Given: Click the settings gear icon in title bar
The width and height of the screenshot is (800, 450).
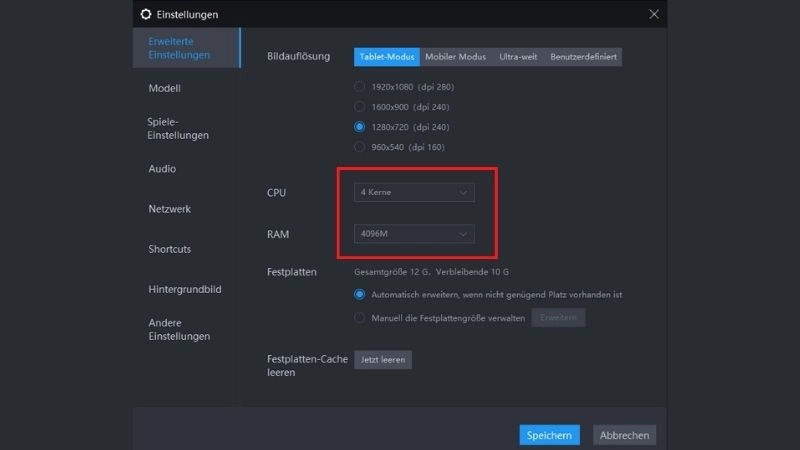Looking at the screenshot, I should (x=146, y=14).
